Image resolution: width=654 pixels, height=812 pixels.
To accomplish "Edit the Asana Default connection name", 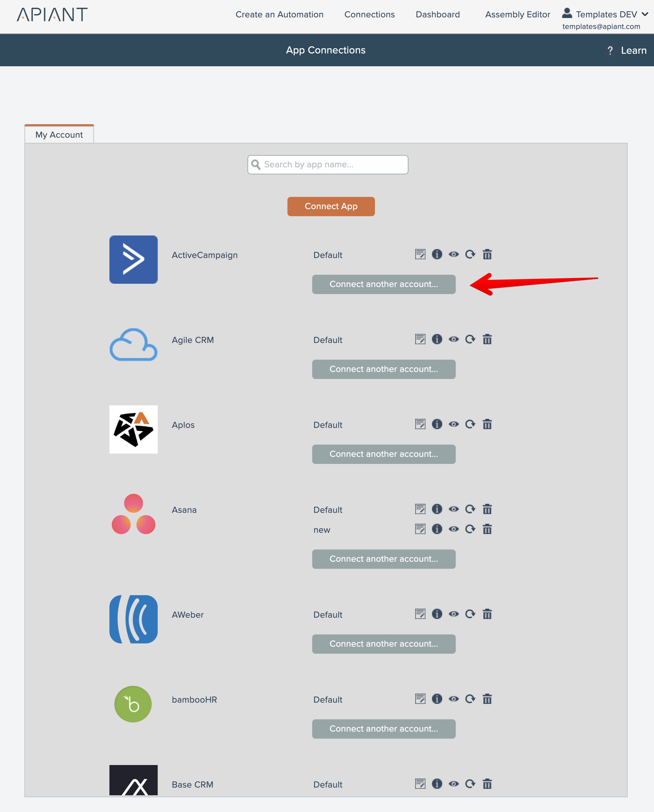I will tap(420, 509).
